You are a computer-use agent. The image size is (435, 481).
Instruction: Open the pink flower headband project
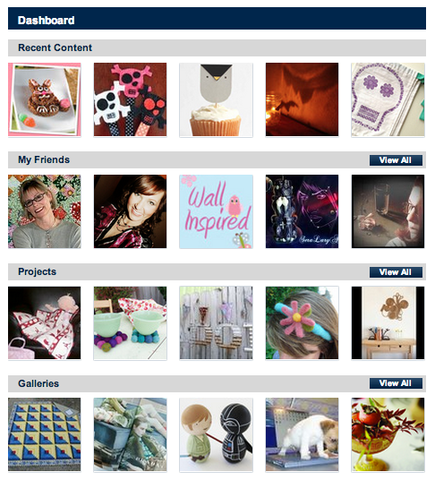(x=302, y=323)
